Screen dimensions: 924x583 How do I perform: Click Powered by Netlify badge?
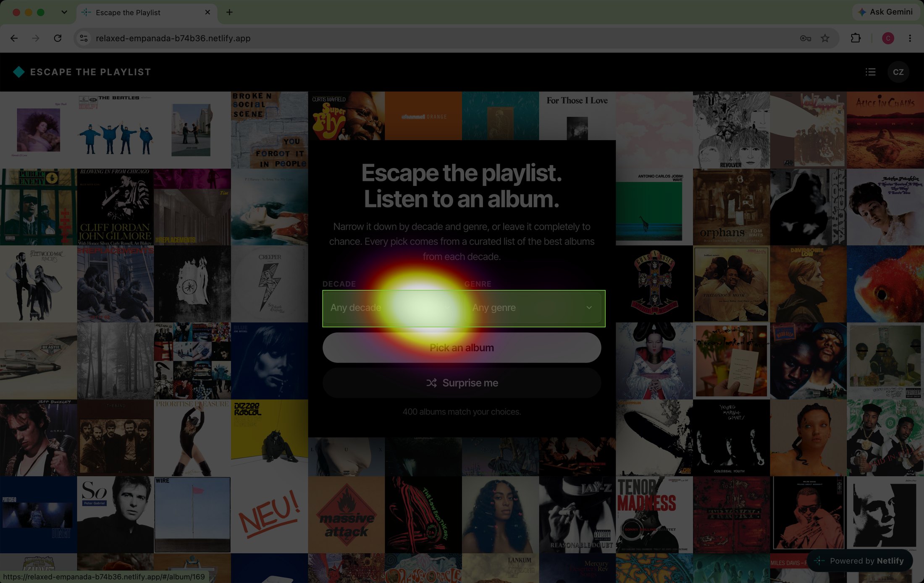pos(860,561)
